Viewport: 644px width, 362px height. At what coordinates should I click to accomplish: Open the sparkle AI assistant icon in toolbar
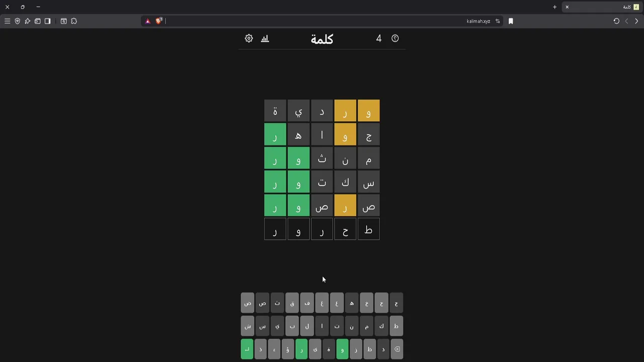pyautogui.click(x=27, y=21)
